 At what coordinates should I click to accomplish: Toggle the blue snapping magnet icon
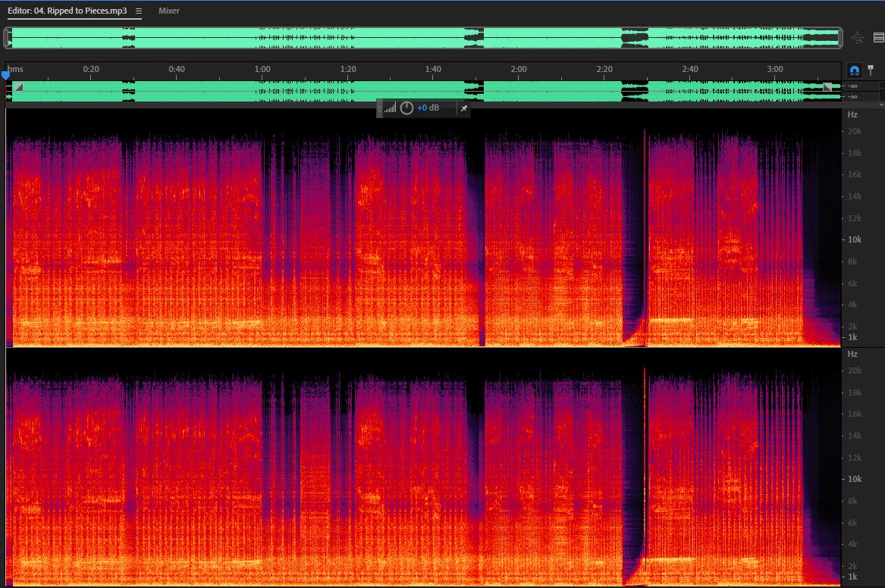pos(854,70)
